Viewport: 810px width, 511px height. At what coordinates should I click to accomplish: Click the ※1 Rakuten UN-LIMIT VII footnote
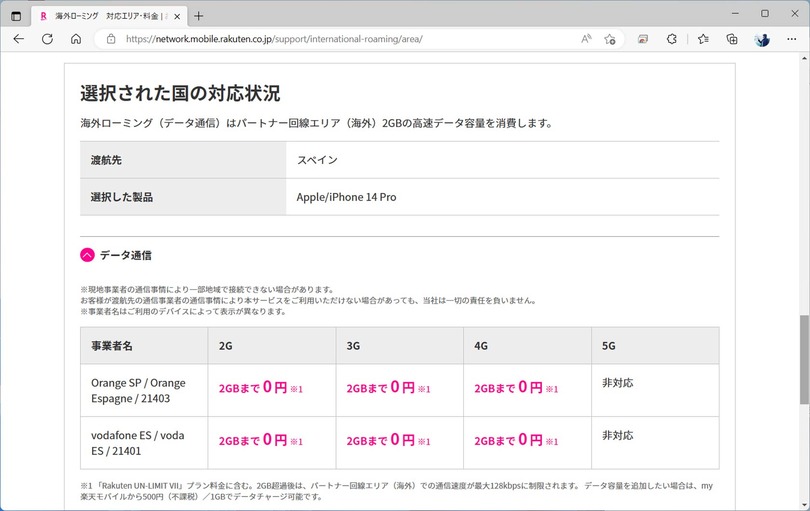pyautogui.click(x=396, y=491)
